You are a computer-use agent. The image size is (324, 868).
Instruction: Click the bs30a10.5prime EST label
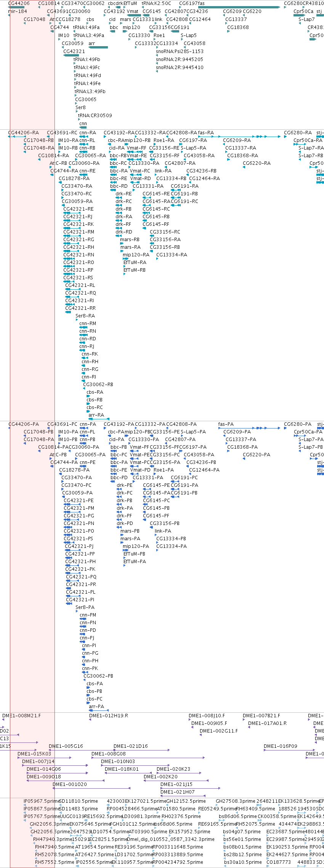coord(242,862)
